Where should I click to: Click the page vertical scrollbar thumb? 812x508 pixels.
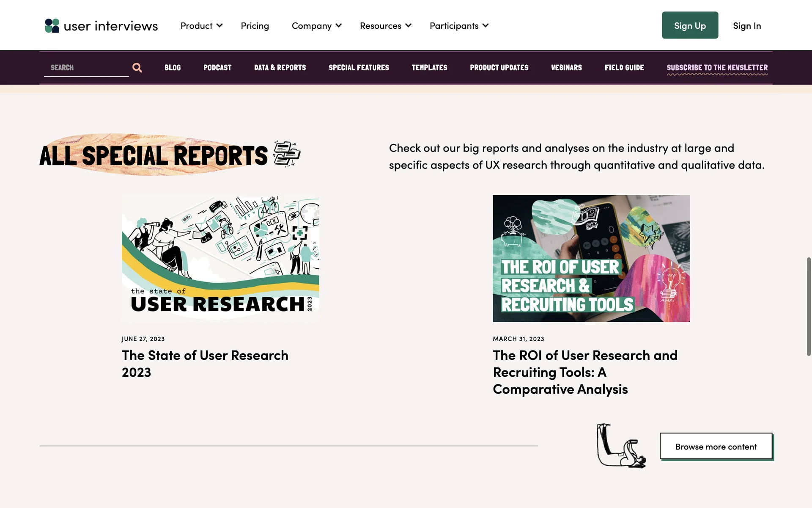pyautogui.click(x=809, y=306)
